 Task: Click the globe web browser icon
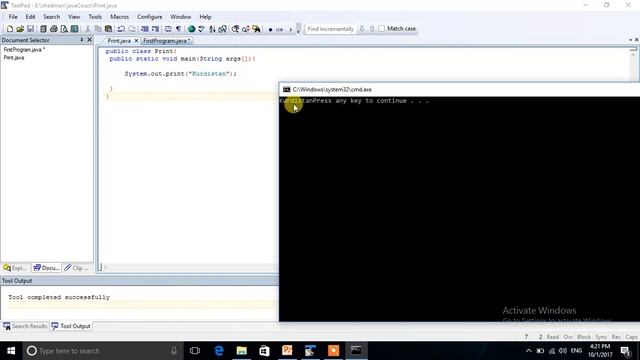click(x=191, y=29)
